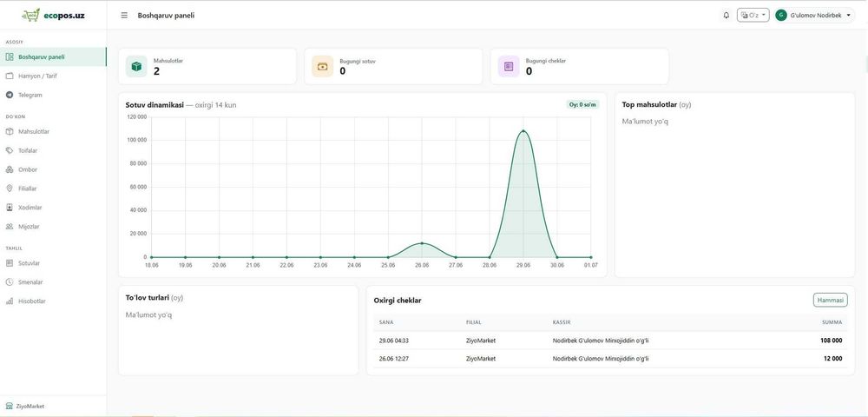The width and height of the screenshot is (868, 417).
Task: Open Hisobotlar reports page
Action: 53,301
